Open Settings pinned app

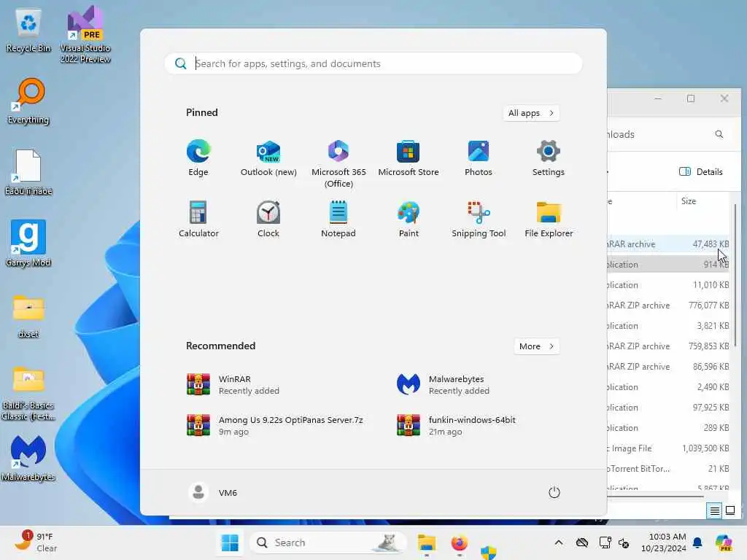[x=549, y=158]
